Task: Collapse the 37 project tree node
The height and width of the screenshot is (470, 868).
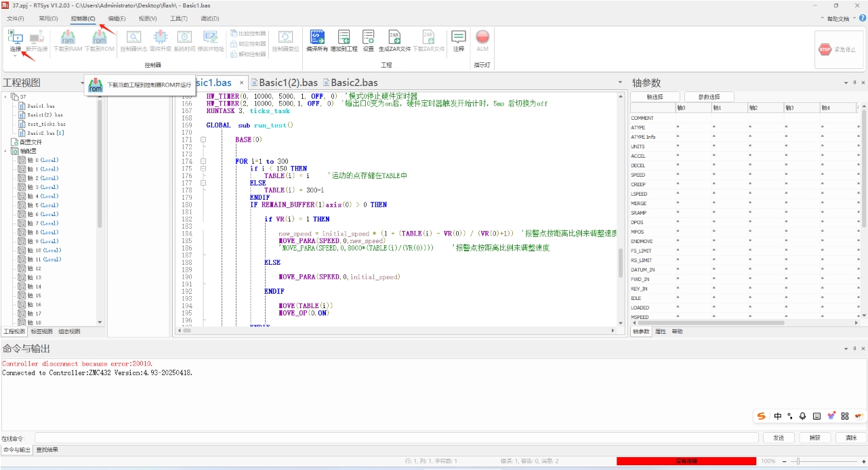Action: click(5, 97)
